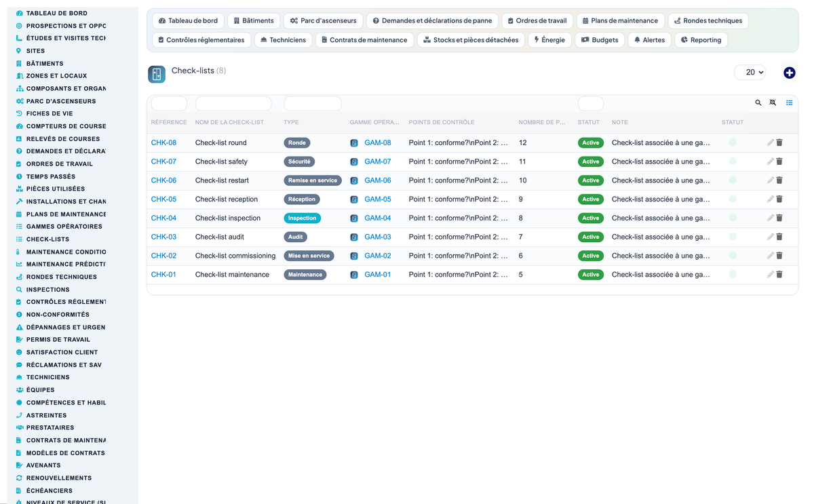This screenshot has width=814, height=504.
Task: Click the Sites location pin sidebar icon
Action: [19, 51]
